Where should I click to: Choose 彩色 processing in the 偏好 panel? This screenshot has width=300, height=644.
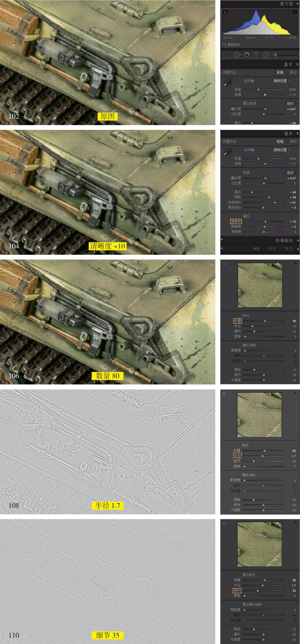point(280,141)
